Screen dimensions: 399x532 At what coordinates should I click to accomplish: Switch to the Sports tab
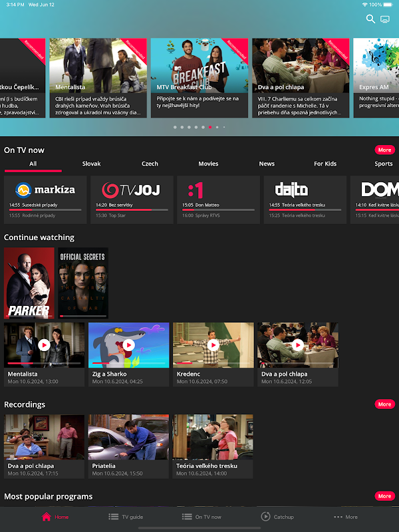tap(384, 164)
